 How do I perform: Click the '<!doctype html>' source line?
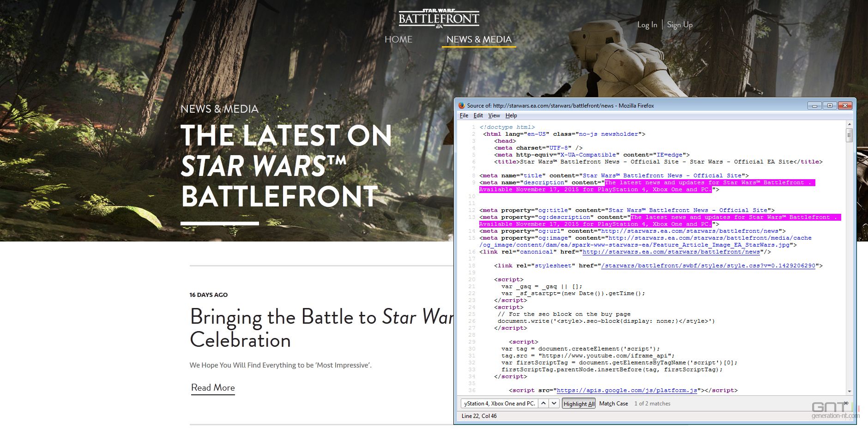pyautogui.click(x=507, y=127)
